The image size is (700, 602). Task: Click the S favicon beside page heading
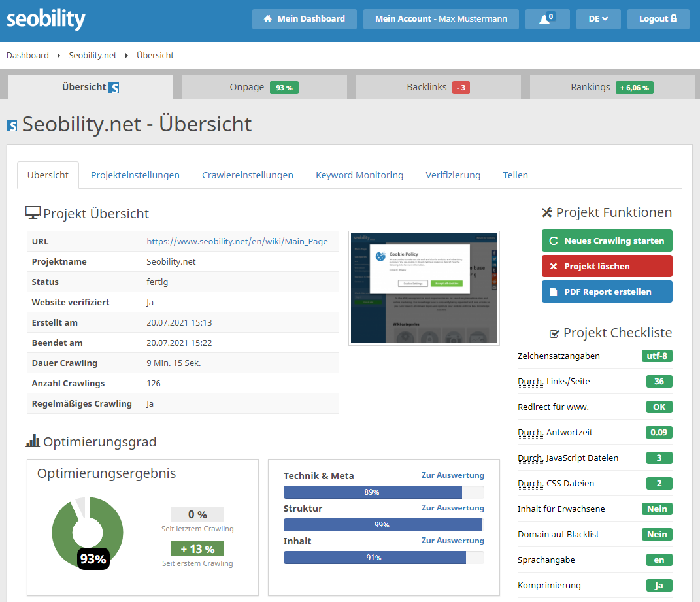coord(12,125)
